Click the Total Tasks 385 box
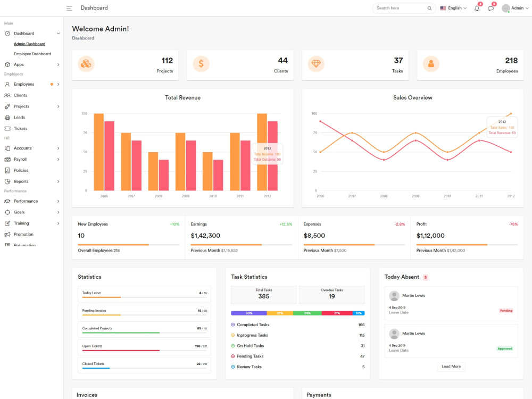Viewport: 532px width, 399px height. pos(264,295)
